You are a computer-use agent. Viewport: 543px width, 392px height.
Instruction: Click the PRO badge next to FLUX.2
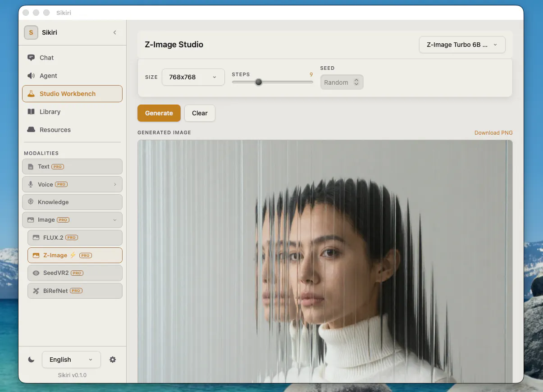[72, 237]
